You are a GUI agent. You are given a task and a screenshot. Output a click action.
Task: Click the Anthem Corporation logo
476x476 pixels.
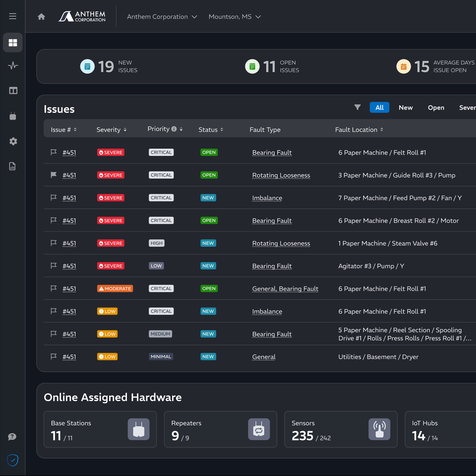(x=82, y=17)
